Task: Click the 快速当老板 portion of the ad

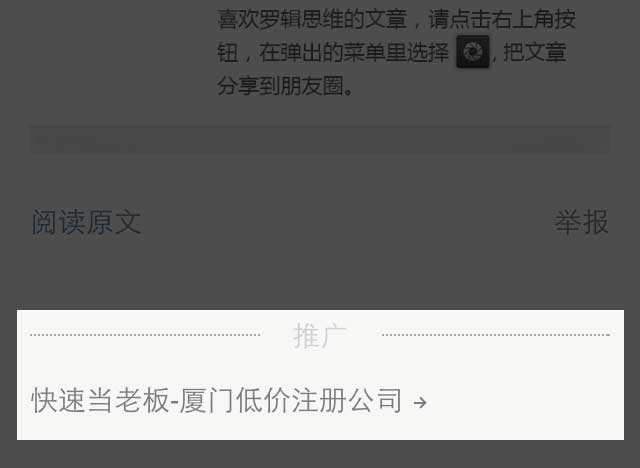Action: pos(100,401)
